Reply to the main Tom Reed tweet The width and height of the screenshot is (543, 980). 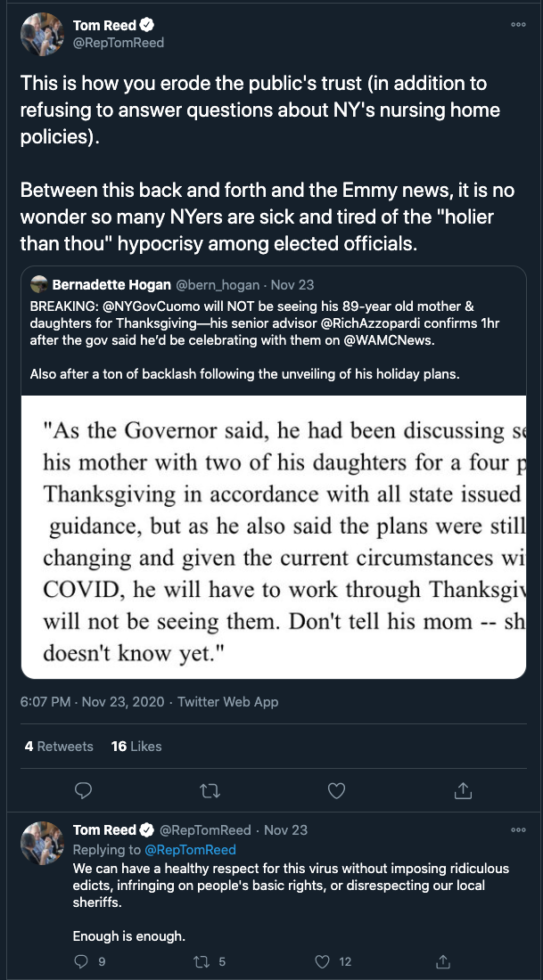click(83, 790)
